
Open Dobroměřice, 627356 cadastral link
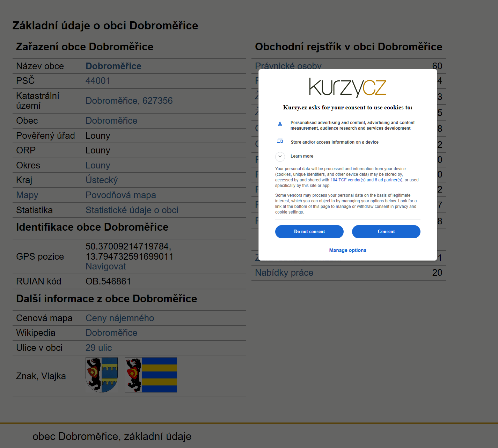(x=129, y=101)
